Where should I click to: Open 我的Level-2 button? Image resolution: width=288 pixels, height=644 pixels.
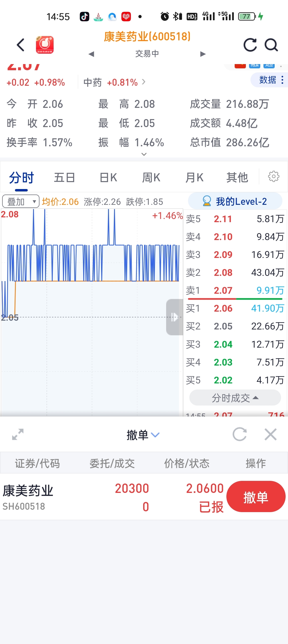point(235,201)
